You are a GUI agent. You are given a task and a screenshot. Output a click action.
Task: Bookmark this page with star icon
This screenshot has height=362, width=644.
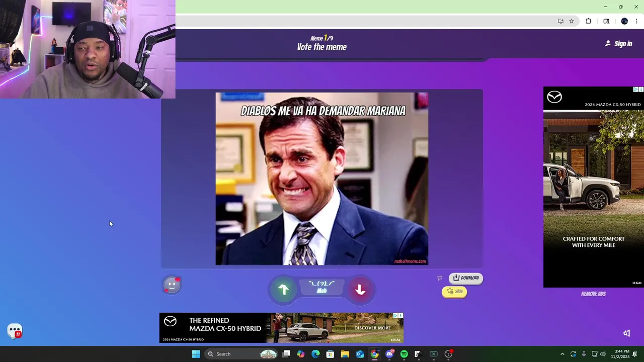tap(572, 21)
